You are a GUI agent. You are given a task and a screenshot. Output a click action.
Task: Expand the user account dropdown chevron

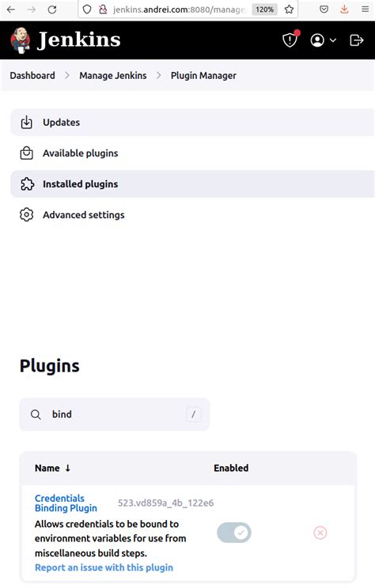(x=333, y=40)
